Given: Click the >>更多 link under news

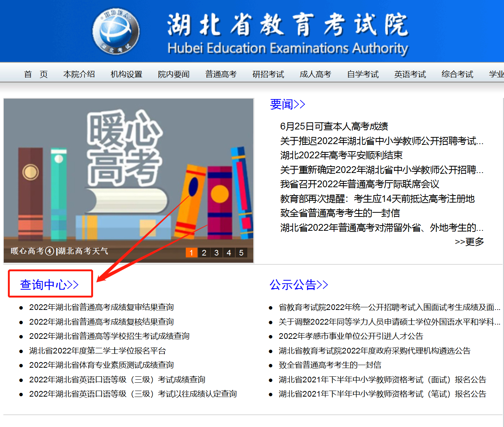Looking at the screenshot, I should pyautogui.click(x=469, y=242).
